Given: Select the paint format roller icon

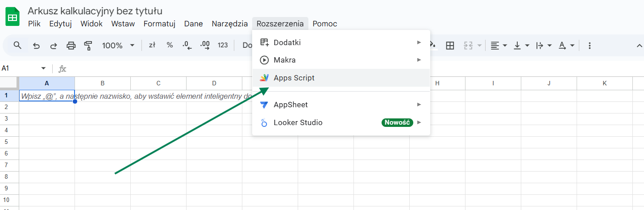Looking at the screenshot, I should click(x=88, y=45).
